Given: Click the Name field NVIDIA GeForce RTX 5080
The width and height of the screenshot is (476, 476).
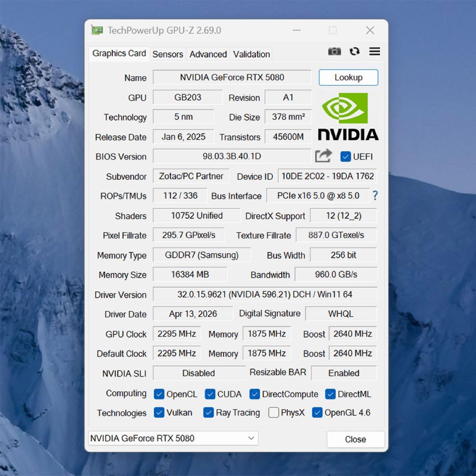Looking at the screenshot, I should [x=232, y=78].
